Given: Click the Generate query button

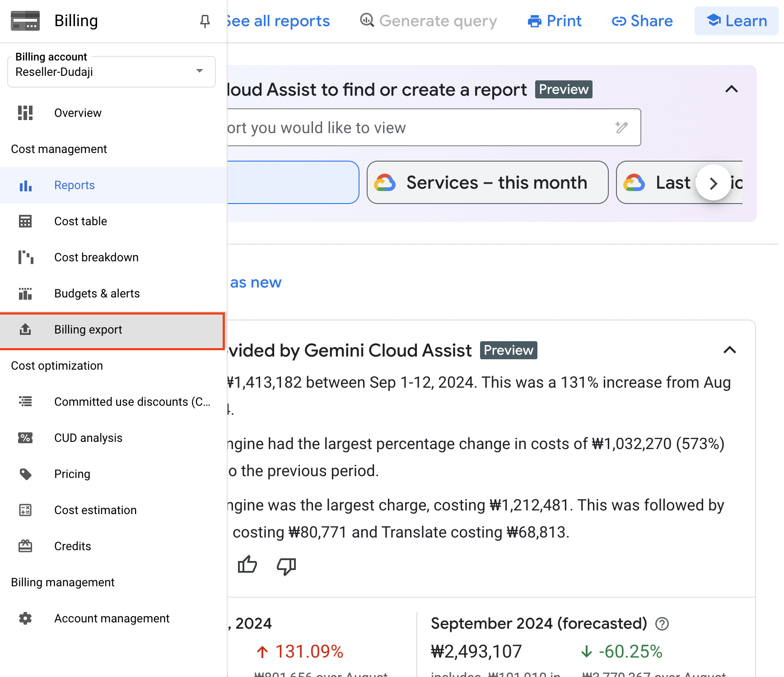Looking at the screenshot, I should click(429, 21).
